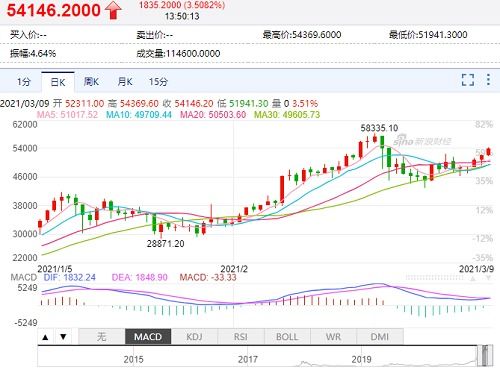Click the 2017 mark on the timeline
Screen dimensions: 500x370
(x=248, y=360)
